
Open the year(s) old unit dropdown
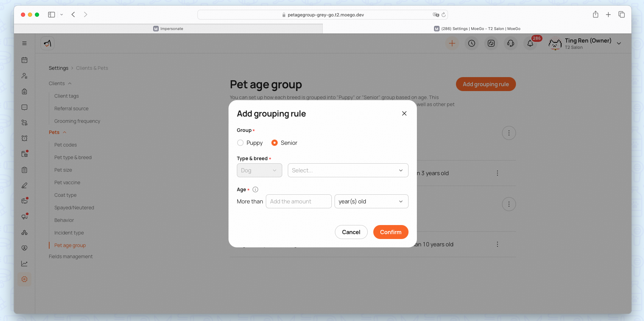coord(371,201)
